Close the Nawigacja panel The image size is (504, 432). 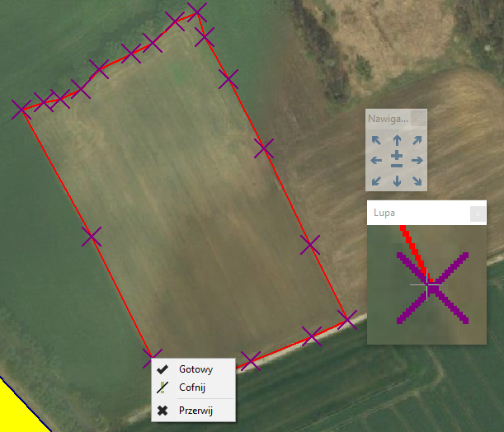click(419, 119)
